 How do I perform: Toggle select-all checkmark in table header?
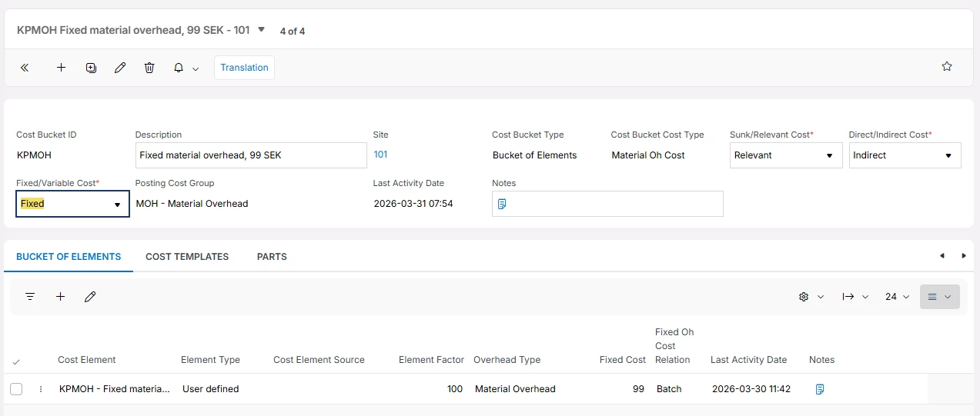tap(16, 361)
